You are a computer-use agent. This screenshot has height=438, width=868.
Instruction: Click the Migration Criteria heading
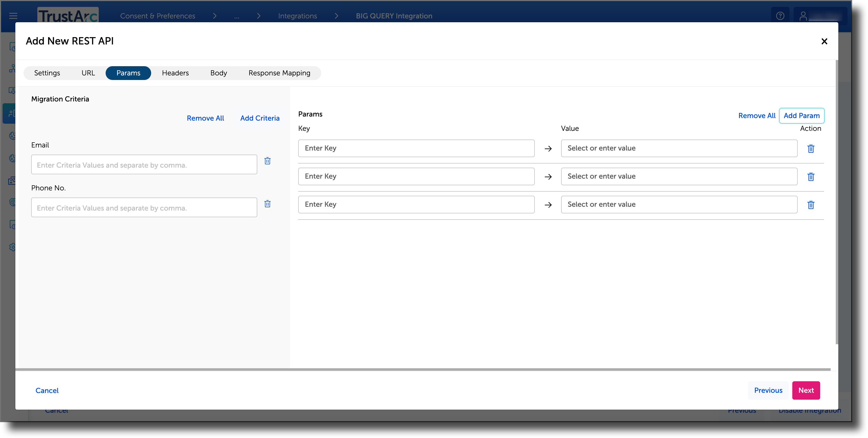click(x=60, y=99)
